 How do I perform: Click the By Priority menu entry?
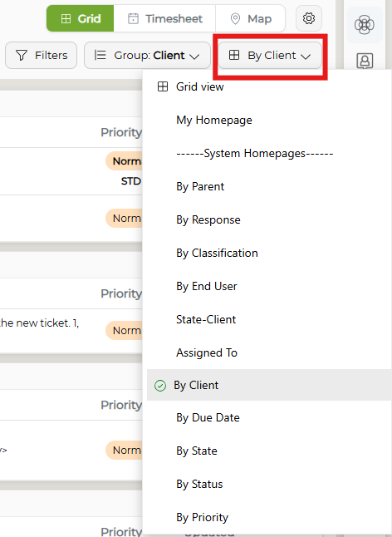tap(202, 518)
